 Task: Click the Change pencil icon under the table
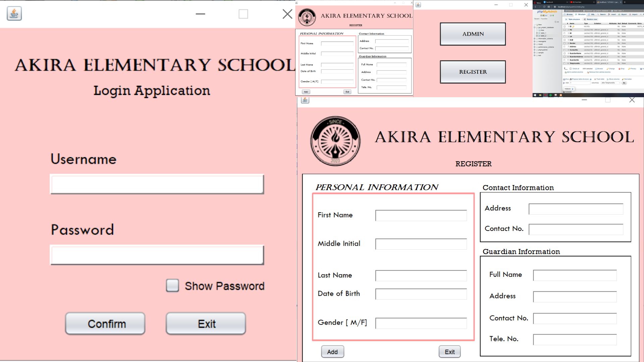coord(608,69)
